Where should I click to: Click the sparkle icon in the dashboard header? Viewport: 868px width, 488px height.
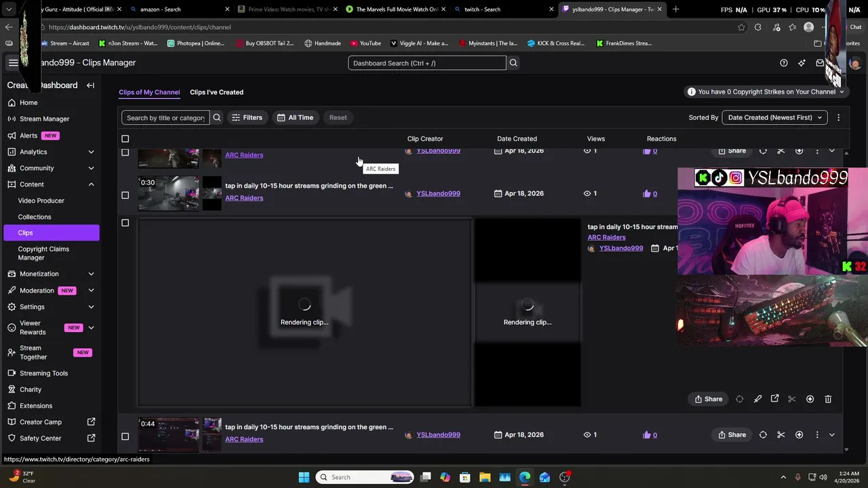pyautogui.click(x=802, y=63)
